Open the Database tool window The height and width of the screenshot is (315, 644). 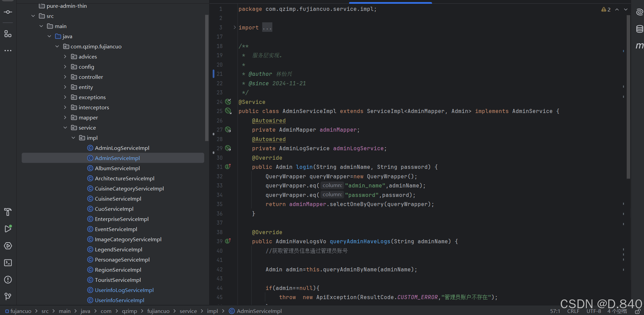coord(640,29)
